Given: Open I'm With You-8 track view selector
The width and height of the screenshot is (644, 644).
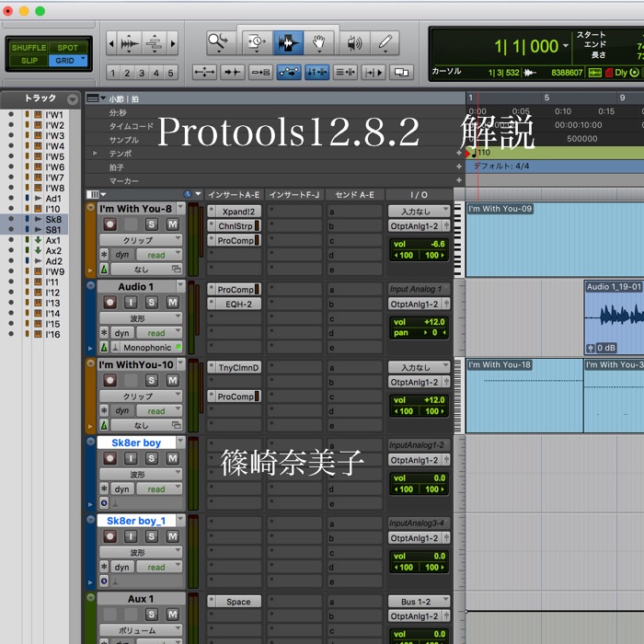Looking at the screenshot, I should pos(141,240).
